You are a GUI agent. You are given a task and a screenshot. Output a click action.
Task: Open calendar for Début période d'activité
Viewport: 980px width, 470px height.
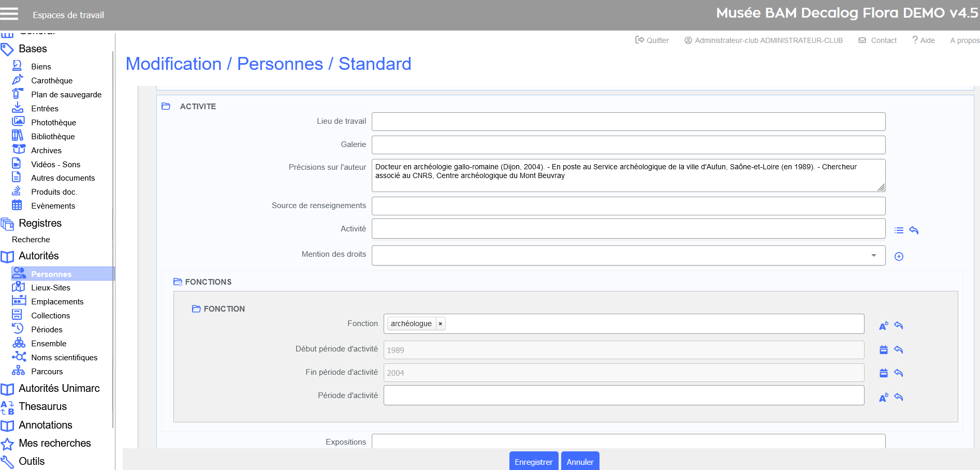click(x=884, y=350)
